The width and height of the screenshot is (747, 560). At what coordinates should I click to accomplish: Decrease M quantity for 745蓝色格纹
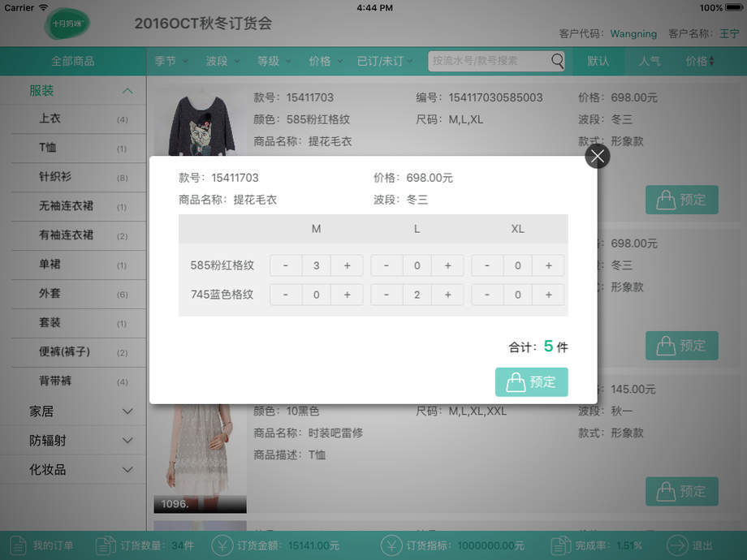point(285,295)
